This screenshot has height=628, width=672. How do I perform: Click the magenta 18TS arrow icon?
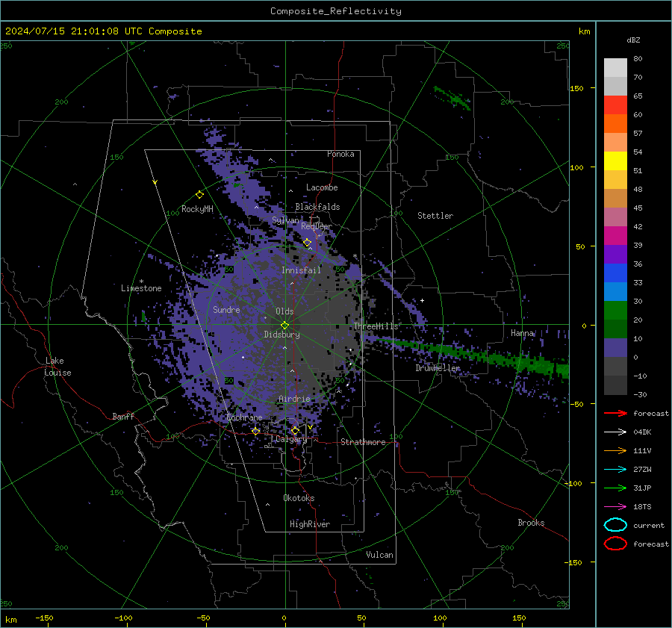615,507
